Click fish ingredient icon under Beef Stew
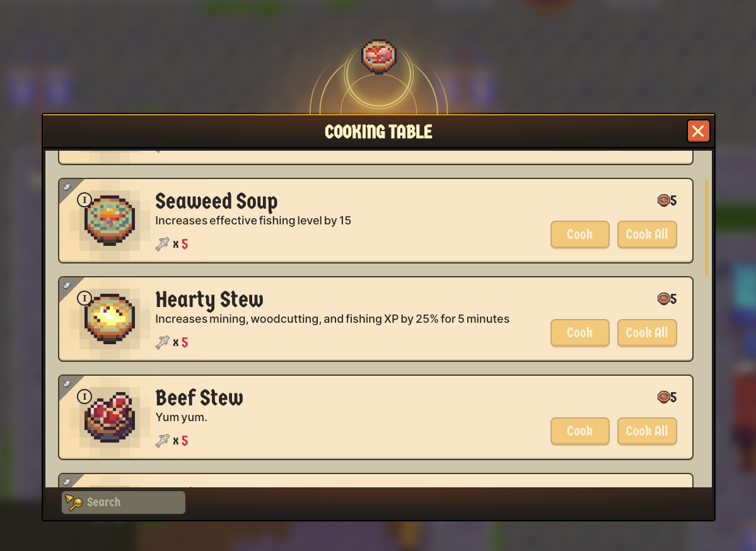The width and height of the screenshot is (756, 551). click(x=163, y=441)
